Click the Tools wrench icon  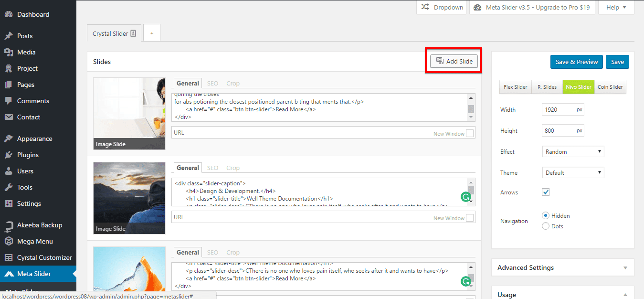coord(9,187)
